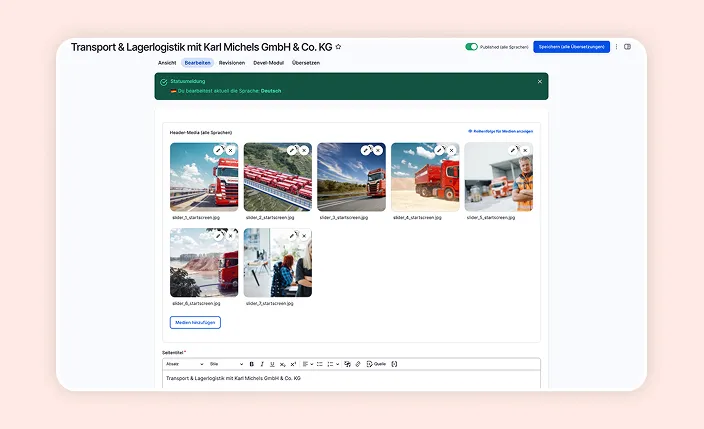Click the underline icon in the editor toolbar
The image size is (704, 429).
271,364
